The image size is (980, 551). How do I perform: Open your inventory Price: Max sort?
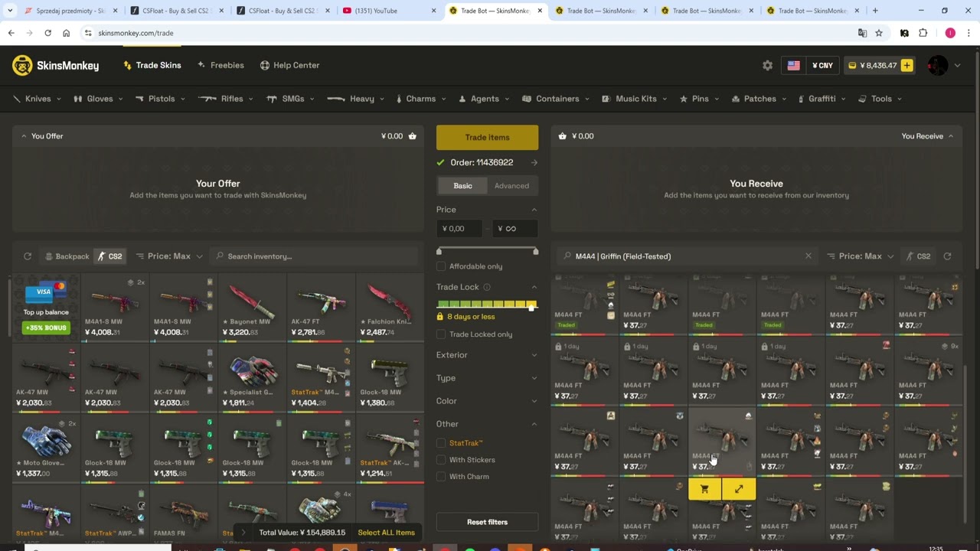pos(169,256)
